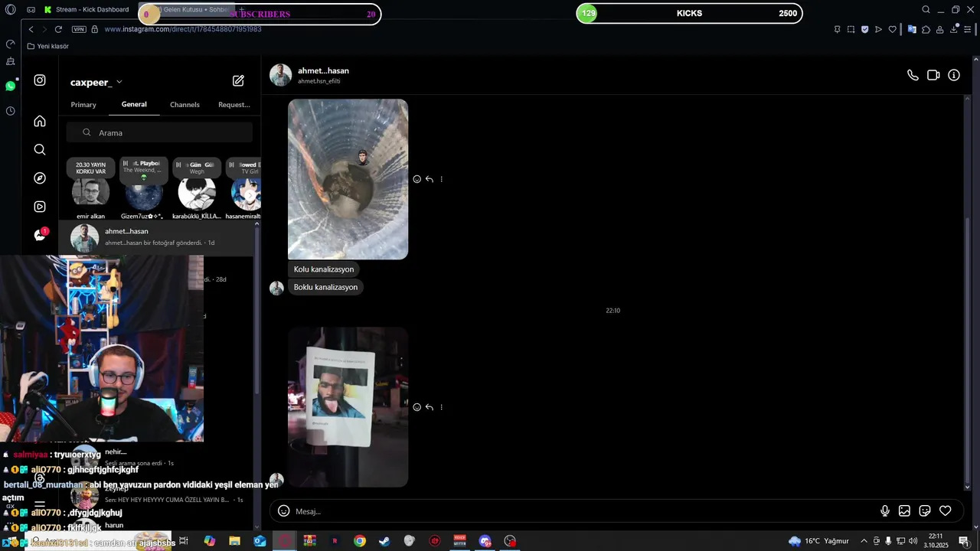Reload the page in browser toolbar
980x551 pixels.
point(58,29)
